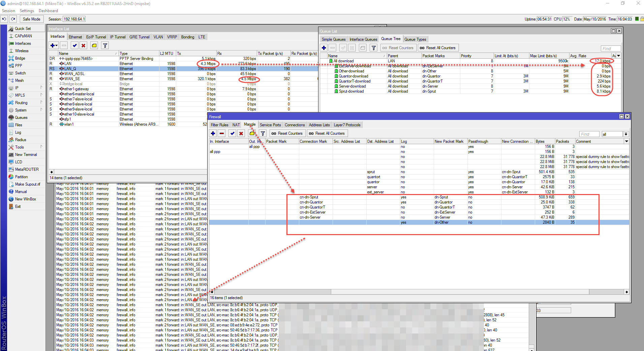Toggle Safe Mode on
The width and height of the screenshot is (644, 351).
tap(31, 19)
